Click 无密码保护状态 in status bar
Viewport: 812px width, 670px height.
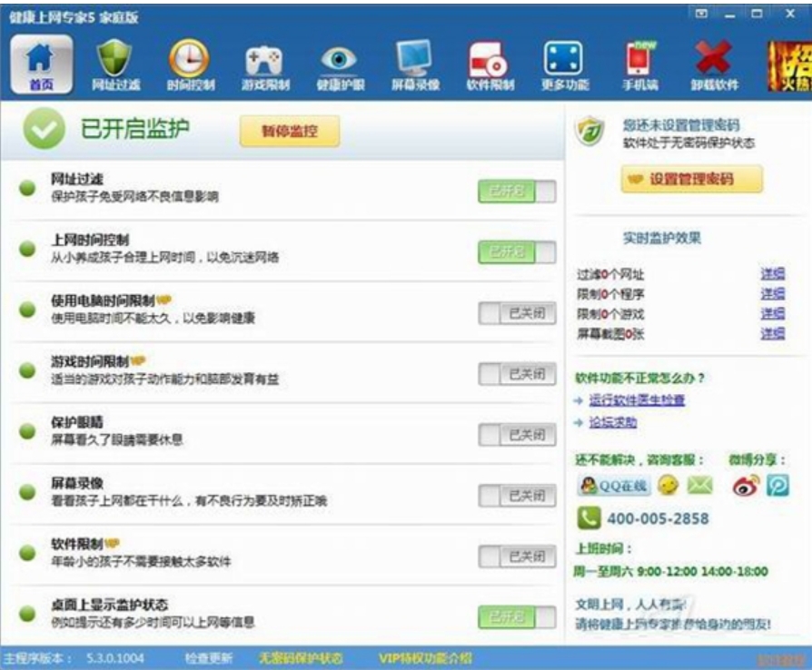[301, 658]
